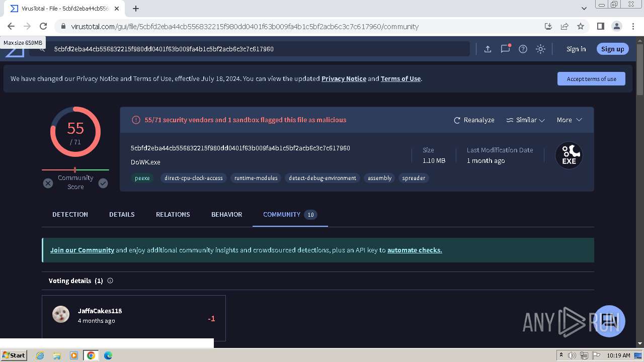Click the DoWK.exe filename
This screenshot has height=362, width=644.
click(x=145, y=162)
